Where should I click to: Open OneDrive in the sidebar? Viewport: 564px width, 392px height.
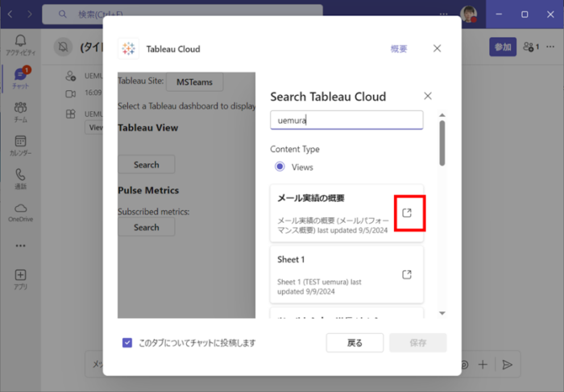[x=20, y=213]
